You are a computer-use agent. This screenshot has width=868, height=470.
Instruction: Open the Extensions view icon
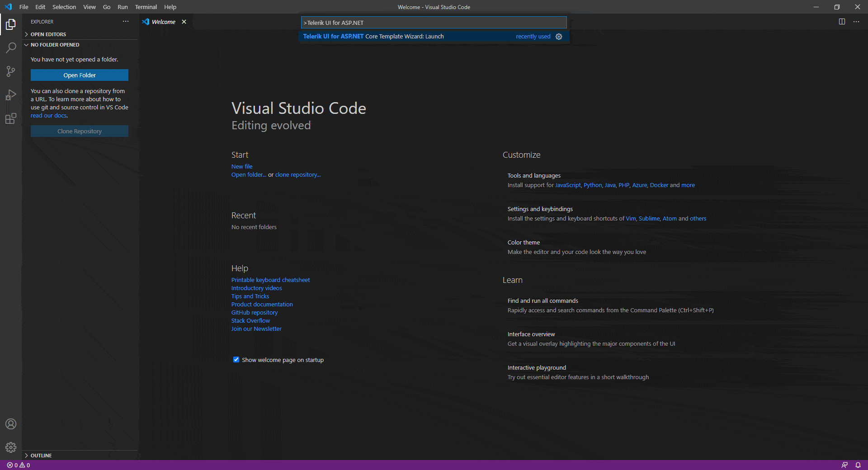click(x=11, y=118)
